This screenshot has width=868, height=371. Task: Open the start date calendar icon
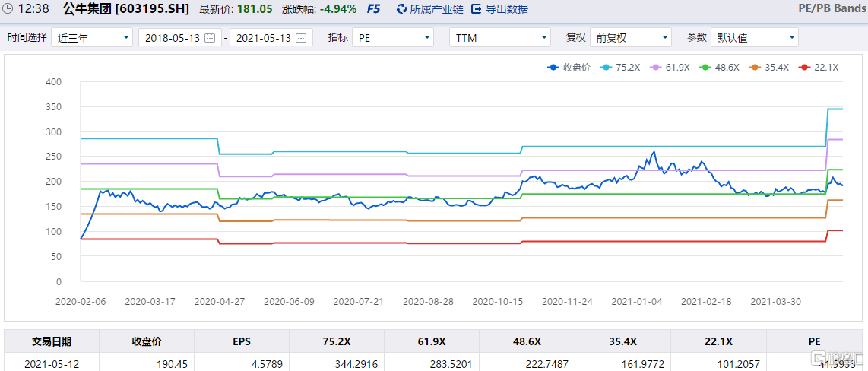[210, 38]
